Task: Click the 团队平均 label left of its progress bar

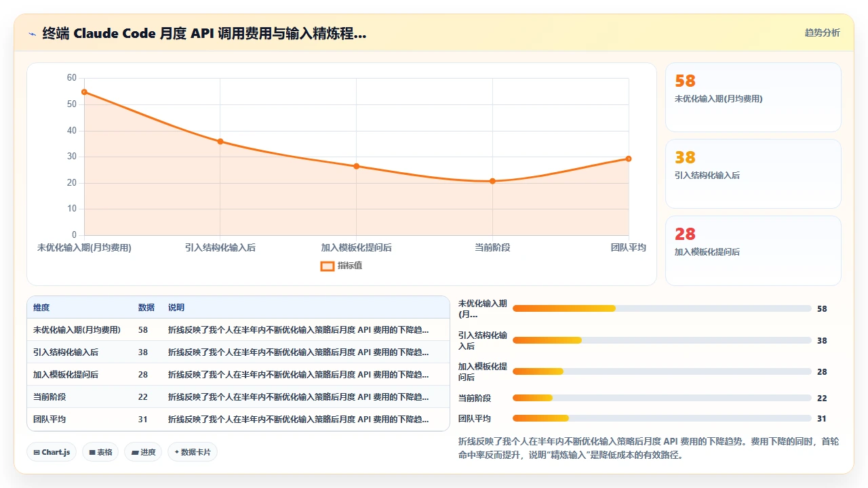Action: click(475, 419)
